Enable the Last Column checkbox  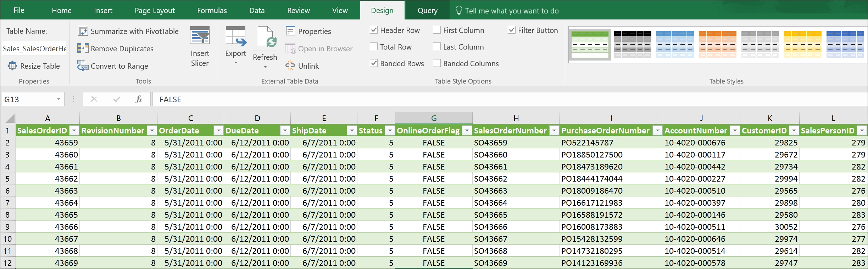(437, 47)
